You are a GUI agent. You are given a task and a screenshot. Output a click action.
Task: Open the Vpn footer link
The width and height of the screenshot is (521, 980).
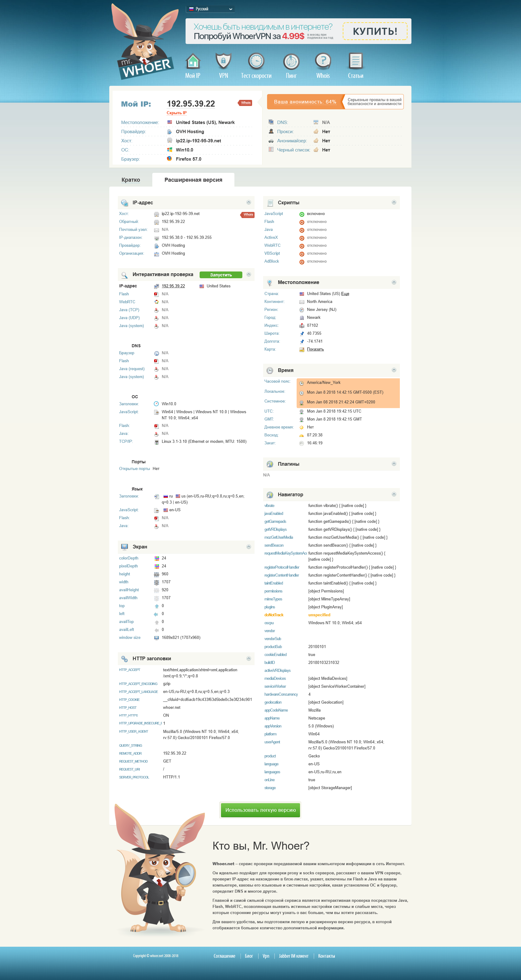(266, 956)
